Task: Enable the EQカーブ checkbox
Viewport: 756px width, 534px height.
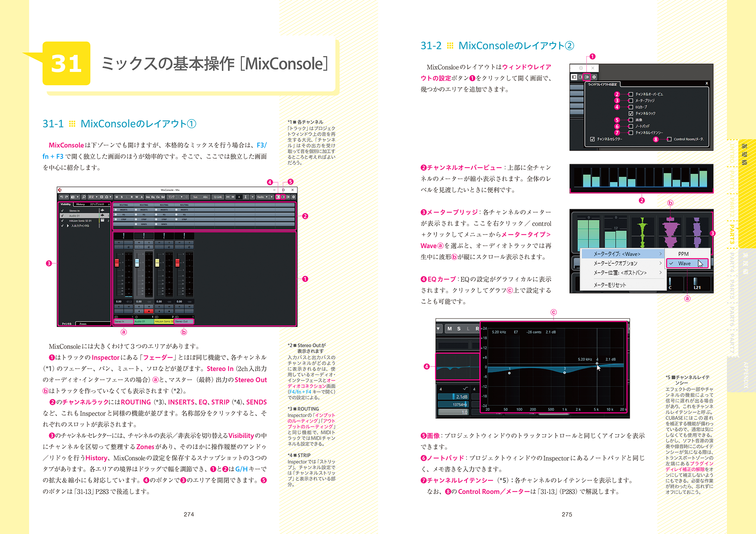Action: pyautogui.click(x=631, y=107)
